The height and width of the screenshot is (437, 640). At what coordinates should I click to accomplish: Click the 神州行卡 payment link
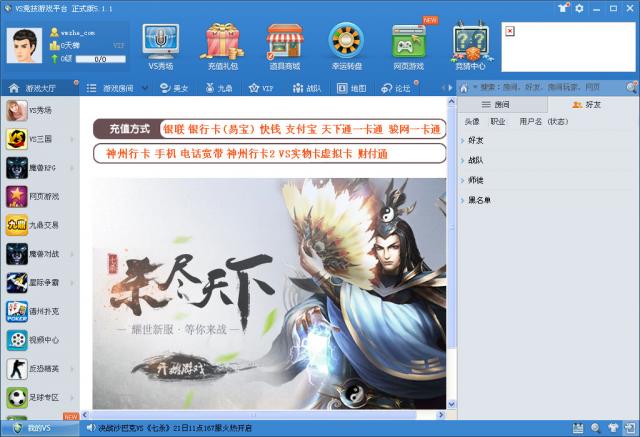click(x=128, y=154)
